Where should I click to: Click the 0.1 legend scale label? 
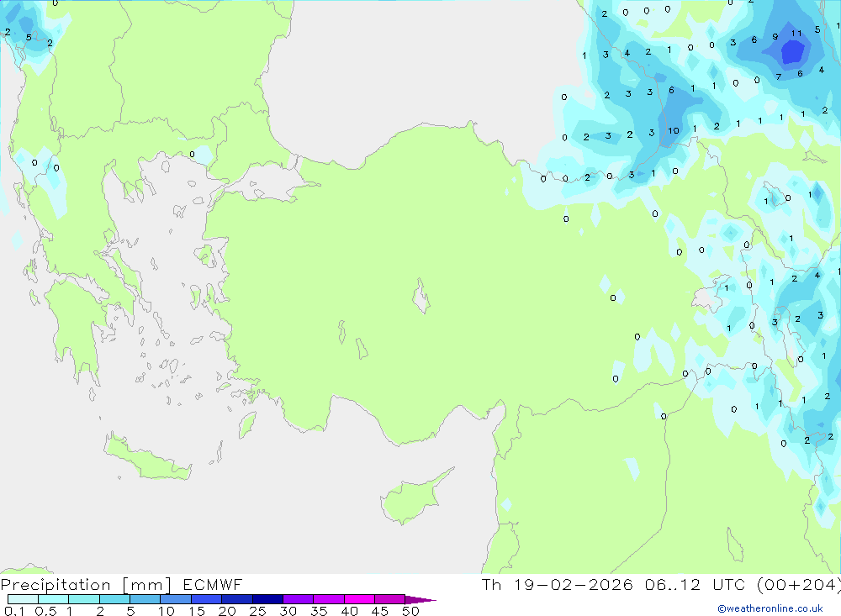(14, 611)
